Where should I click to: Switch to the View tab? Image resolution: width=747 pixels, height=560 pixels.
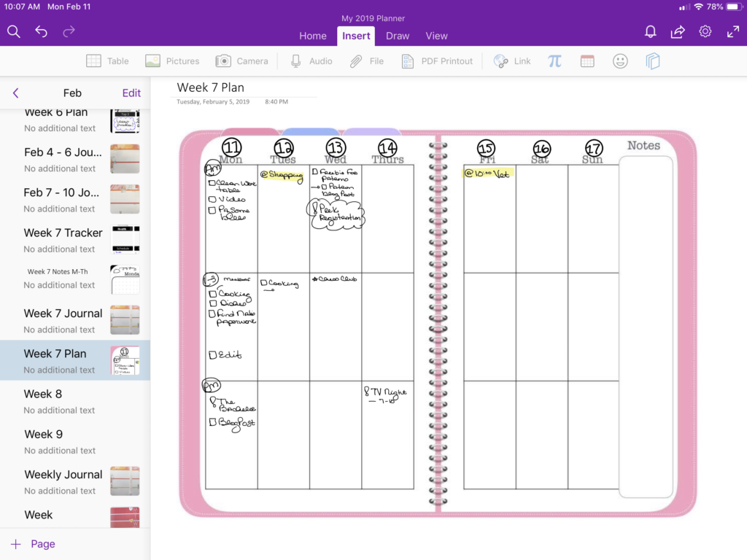[x=437, y=36]
